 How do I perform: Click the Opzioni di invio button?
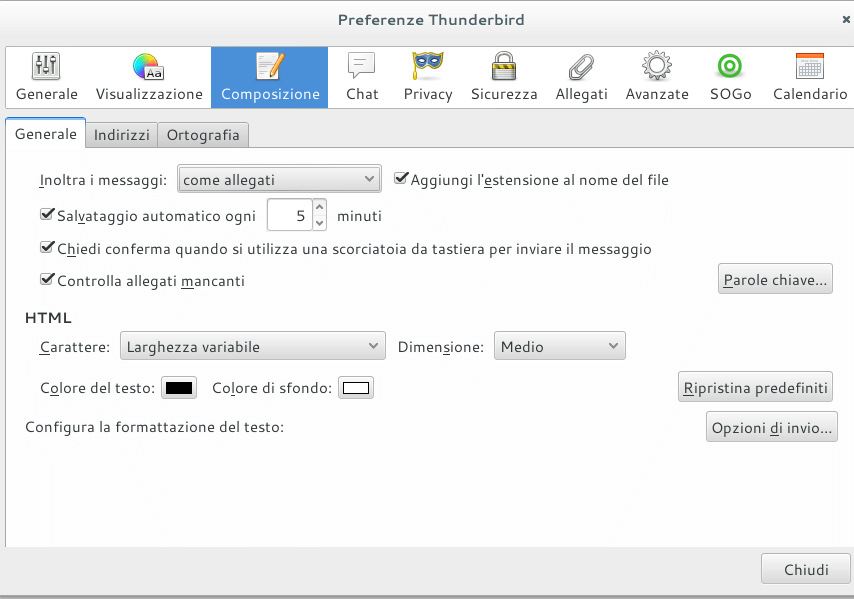[x=771, y=428]
